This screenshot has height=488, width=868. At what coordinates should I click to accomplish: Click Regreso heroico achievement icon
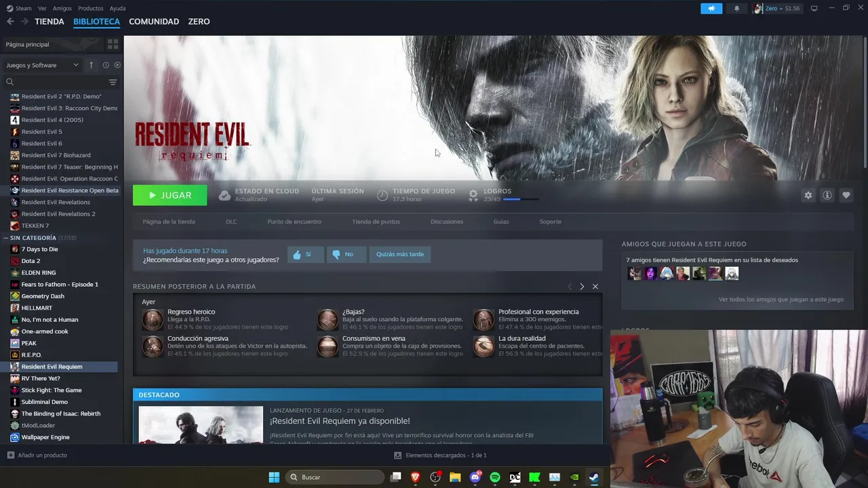tap(153, 319)
